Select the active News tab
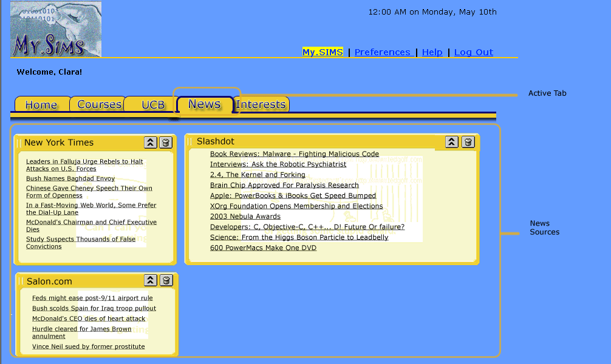This screenshot has width=611, height=364. [x=205, y=104]
